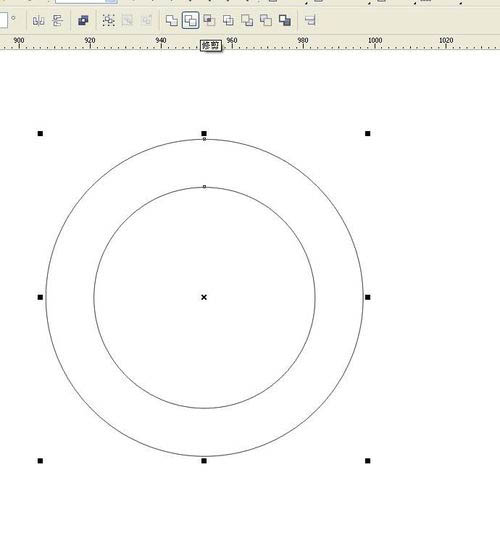This screenshot has width=500, height=538.
Task: Select the inner circle's top node
Action: coord(205,187)
